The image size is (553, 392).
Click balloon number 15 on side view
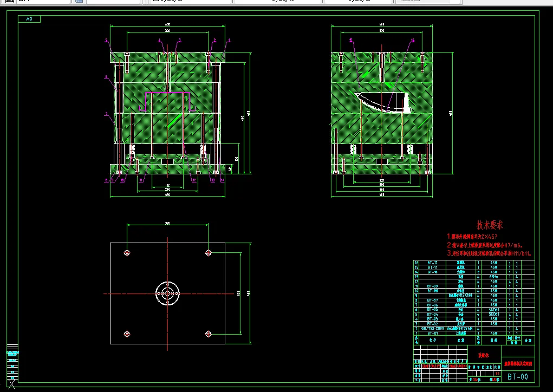click(351, 41)
